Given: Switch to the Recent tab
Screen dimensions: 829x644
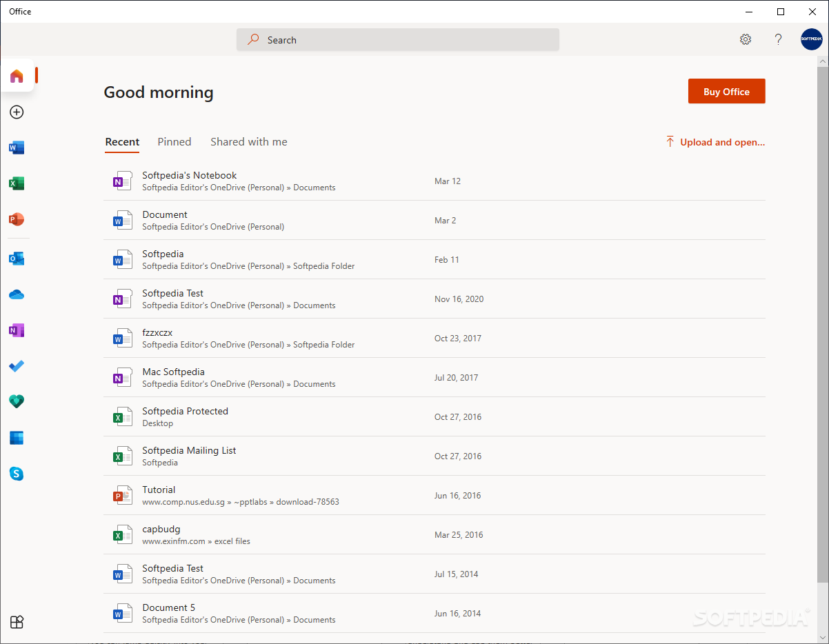Looking at the screenshot, I should 122,142.
